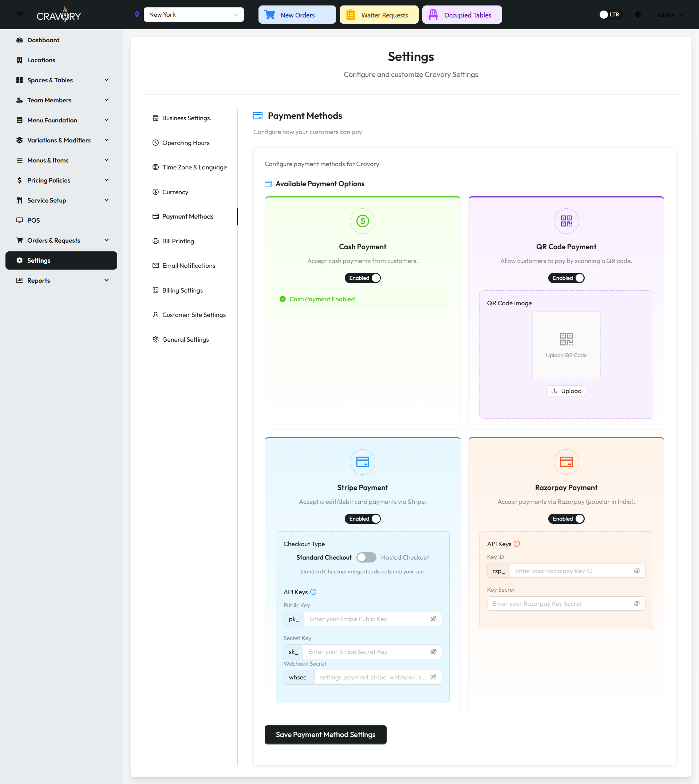Toggle Razorpay Payment enabled switch
This screenshot has width=699, height=784.
click(x=566, y=519)
